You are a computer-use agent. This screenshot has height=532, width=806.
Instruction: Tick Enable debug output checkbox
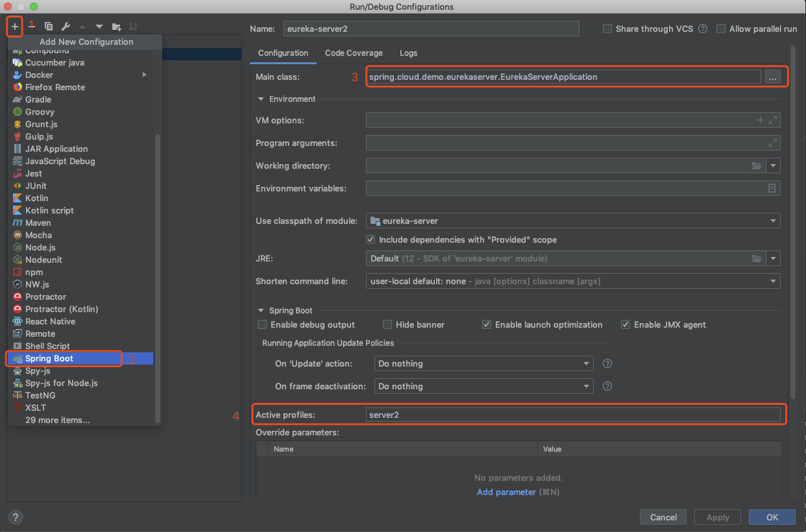262,325
